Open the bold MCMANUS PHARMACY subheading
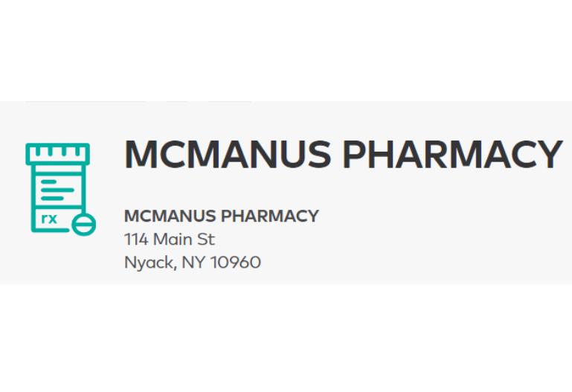572x392 pixels. [222, 216]
